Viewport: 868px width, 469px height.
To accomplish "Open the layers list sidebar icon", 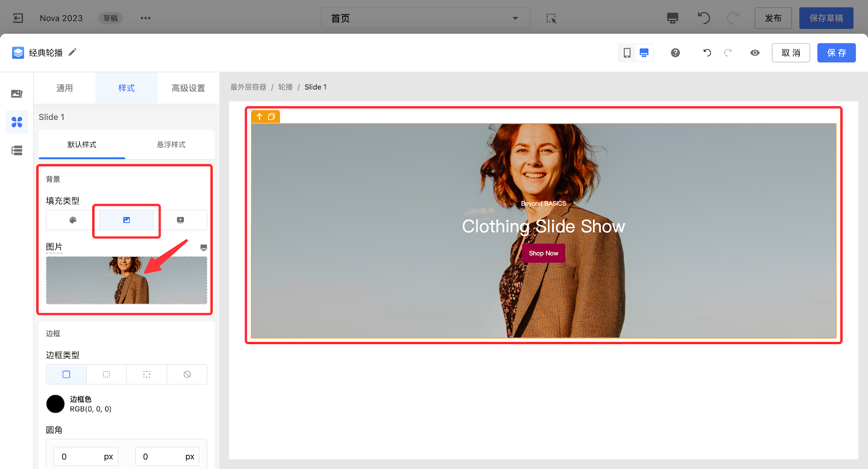I will point(17,150).
